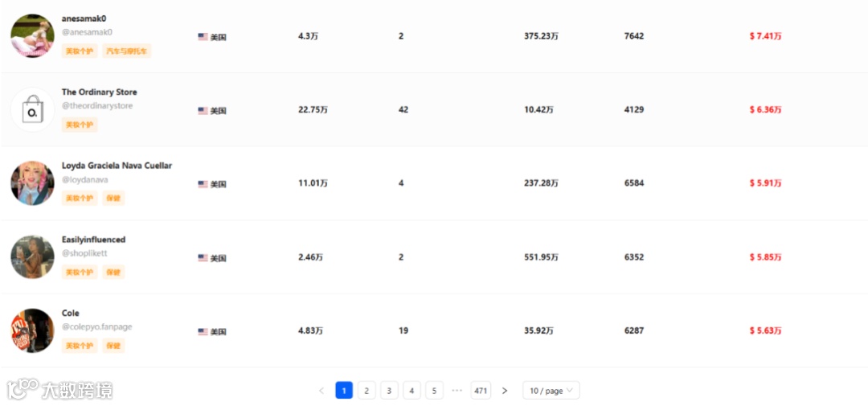Open Cole's profile avatar

click(x=33, y=330)
